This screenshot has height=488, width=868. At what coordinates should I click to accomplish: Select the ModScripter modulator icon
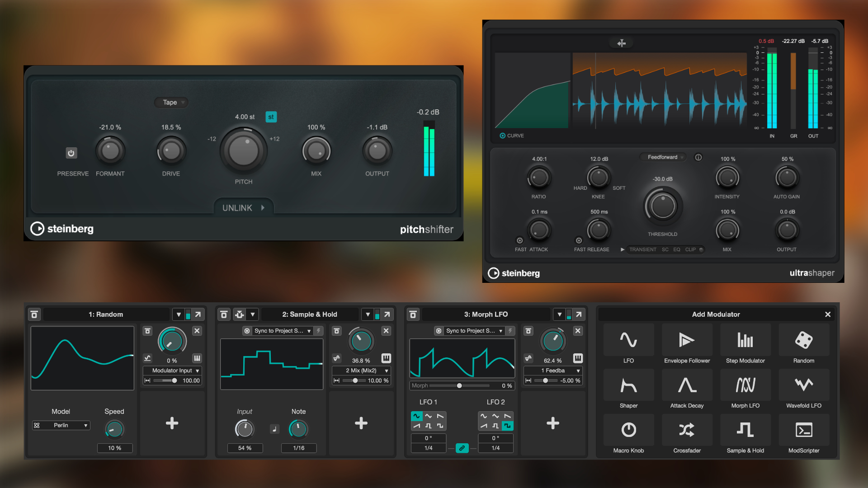point(804,430)
